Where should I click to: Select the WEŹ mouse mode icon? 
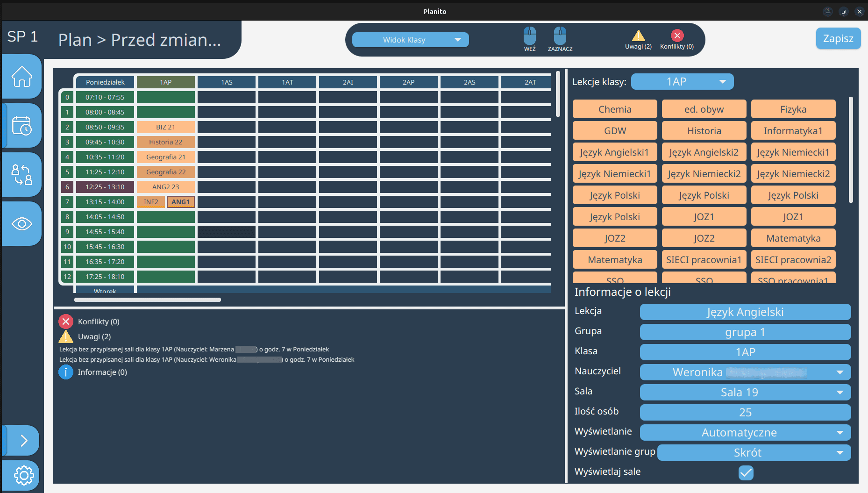[x=530, y=39]
